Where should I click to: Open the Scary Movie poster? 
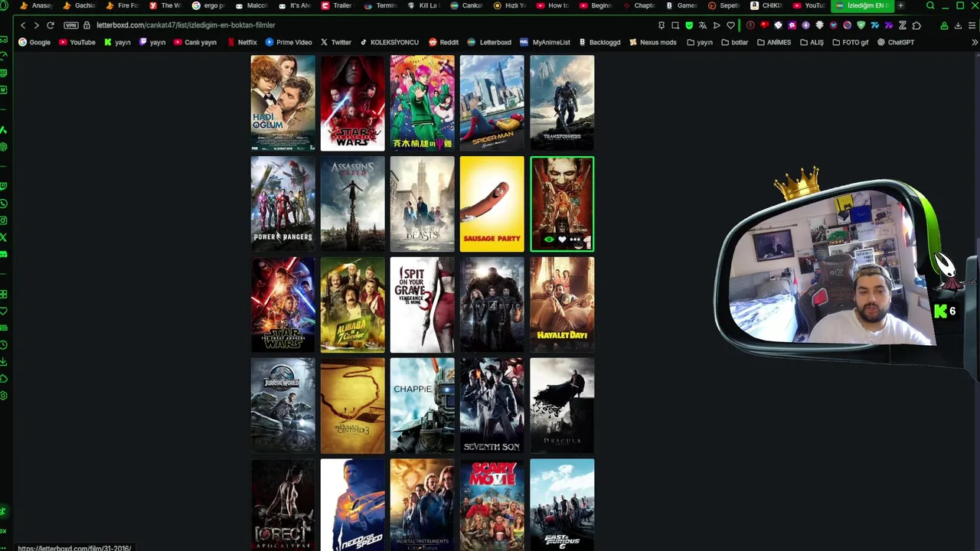492,505
